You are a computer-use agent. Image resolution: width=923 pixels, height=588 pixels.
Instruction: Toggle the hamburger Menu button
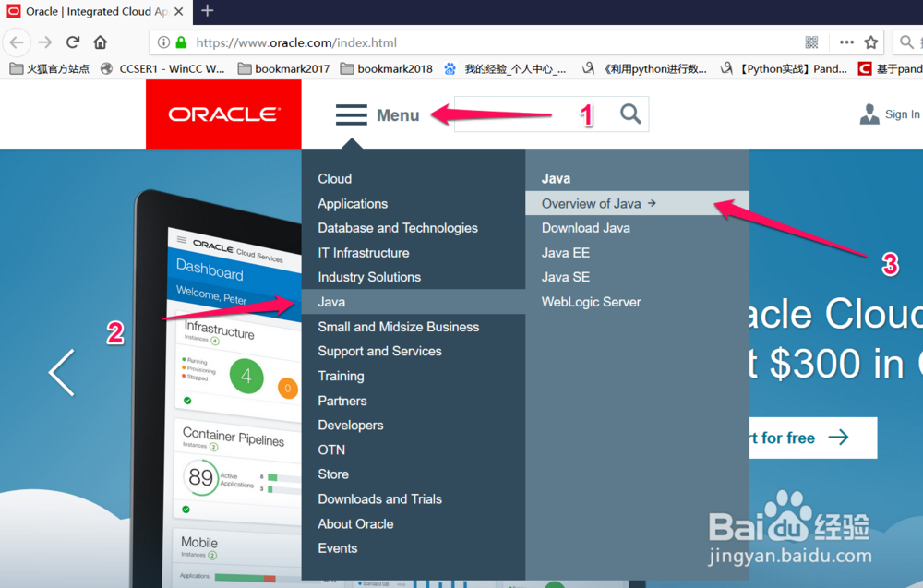click(378, 114)
